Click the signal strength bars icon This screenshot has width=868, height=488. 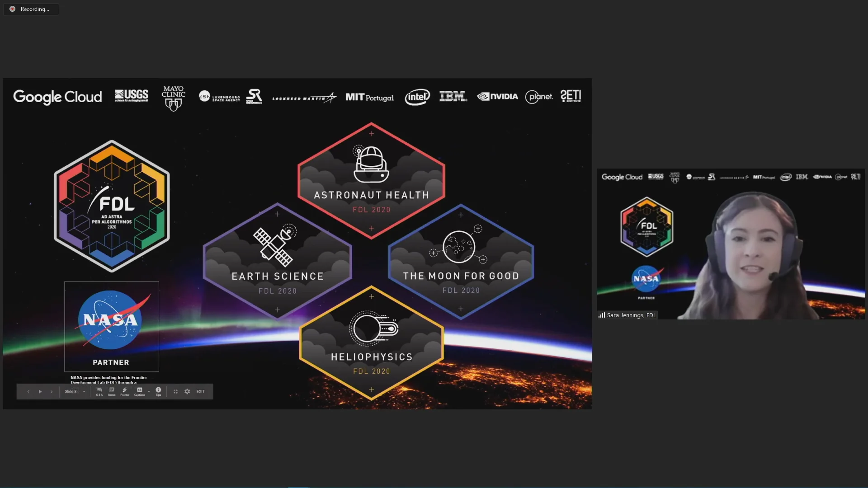602,315
